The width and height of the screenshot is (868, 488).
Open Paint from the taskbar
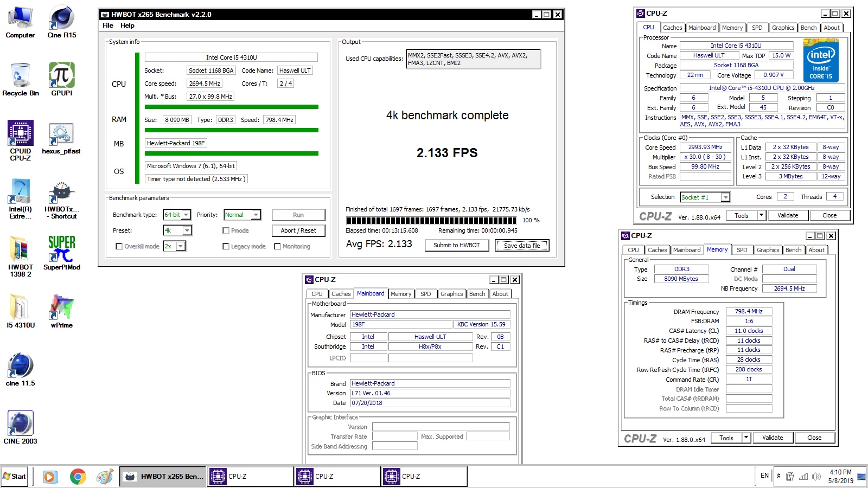click(105, 477)
